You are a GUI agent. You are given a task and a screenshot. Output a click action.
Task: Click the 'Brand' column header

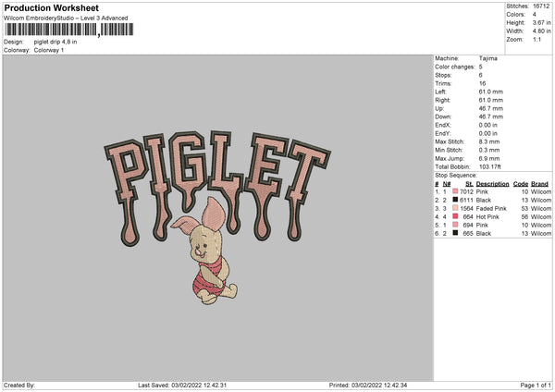[x=540, y=184]
